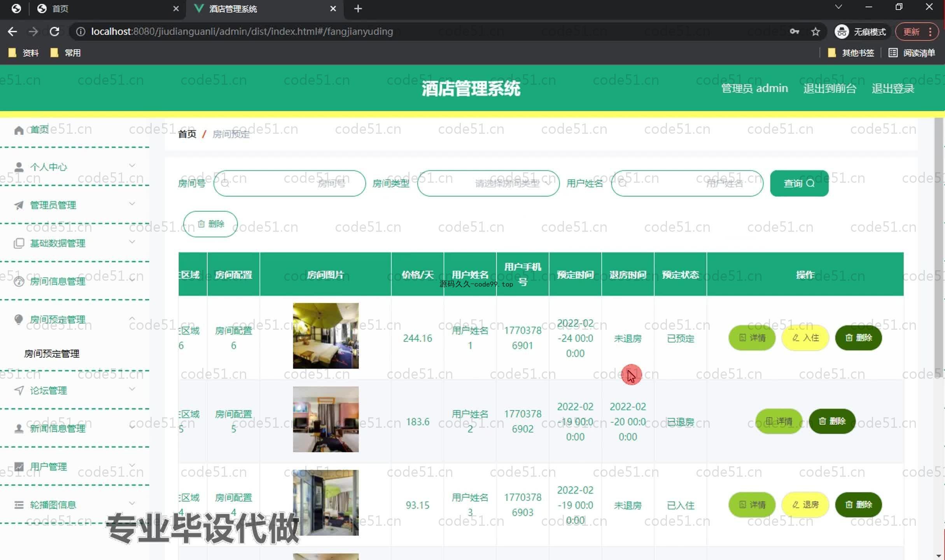This screenshot has height=560, width=945.
Task: Expand 轮播图信息 menu chevron
Action: 132,503
